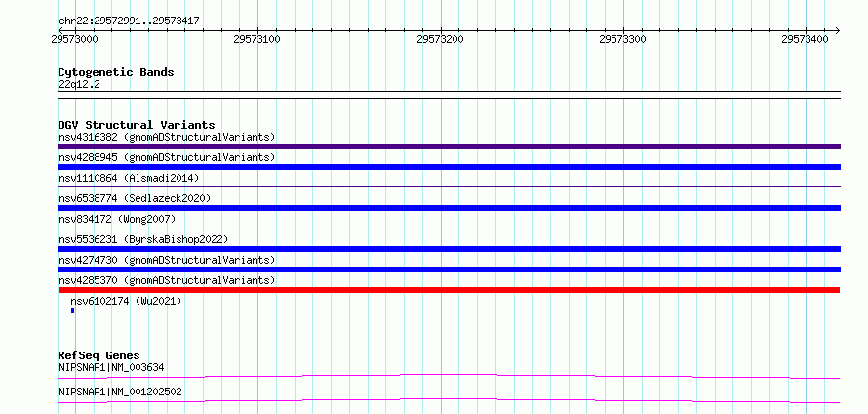The height and width of the screenshot is (414, 868).
Task: Click the chr22:29572991..29573417 region label
Action: pos(129,21)
